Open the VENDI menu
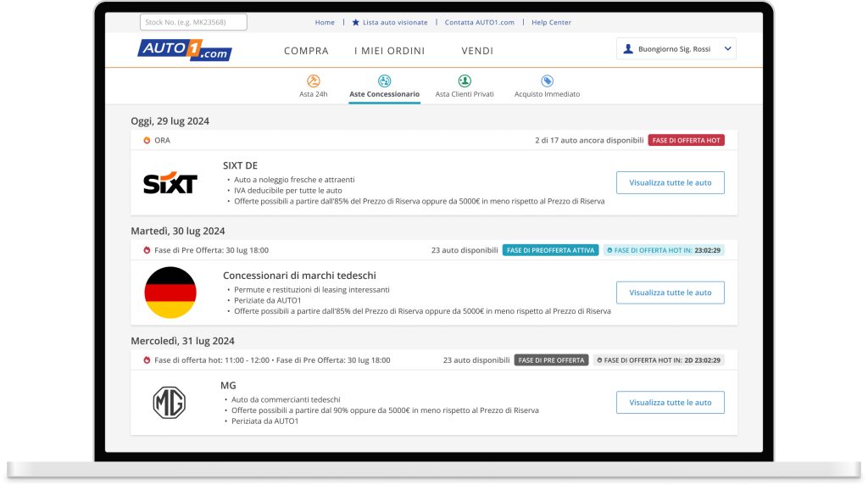 click(477, 51)
